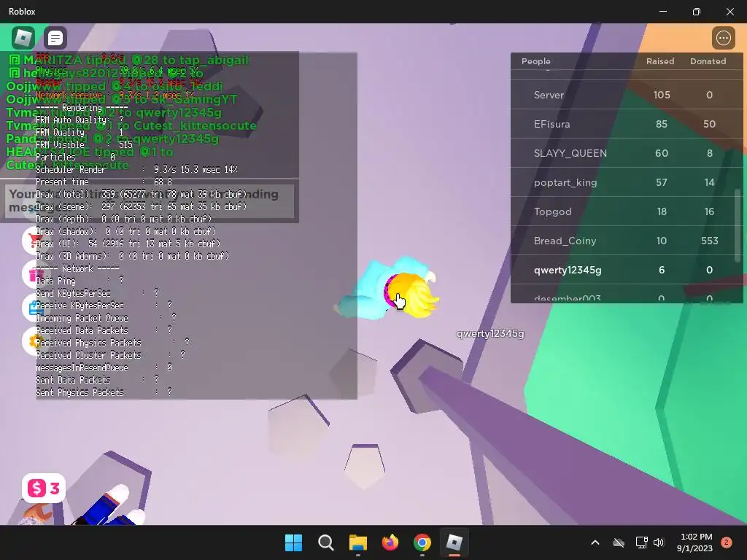Click the pink dollar balance button

[44, 488]
